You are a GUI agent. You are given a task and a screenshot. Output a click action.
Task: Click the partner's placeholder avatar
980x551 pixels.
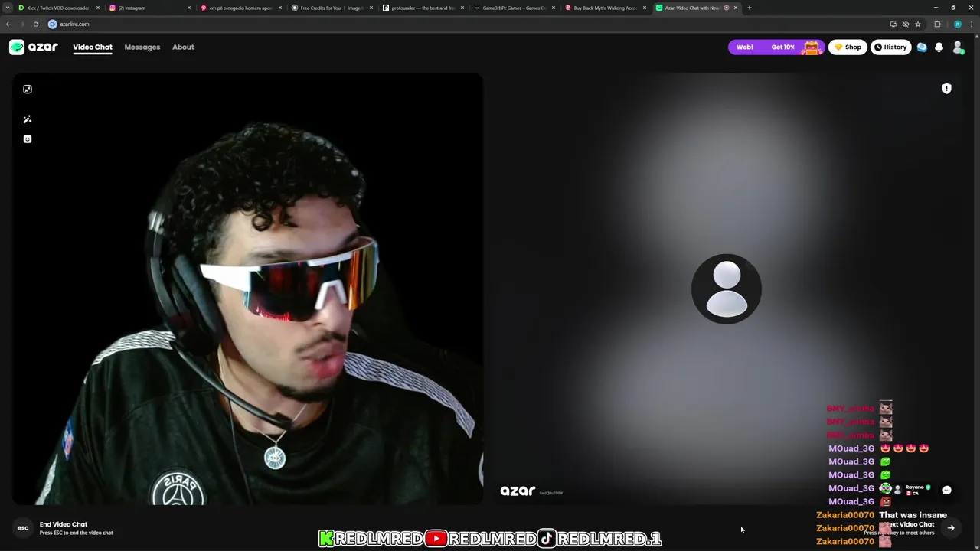click(x=727, y=289)
